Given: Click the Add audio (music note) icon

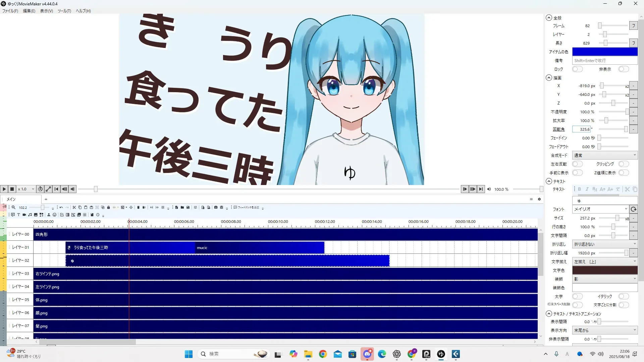Looking at the screenshot, I should click(30, 215).
